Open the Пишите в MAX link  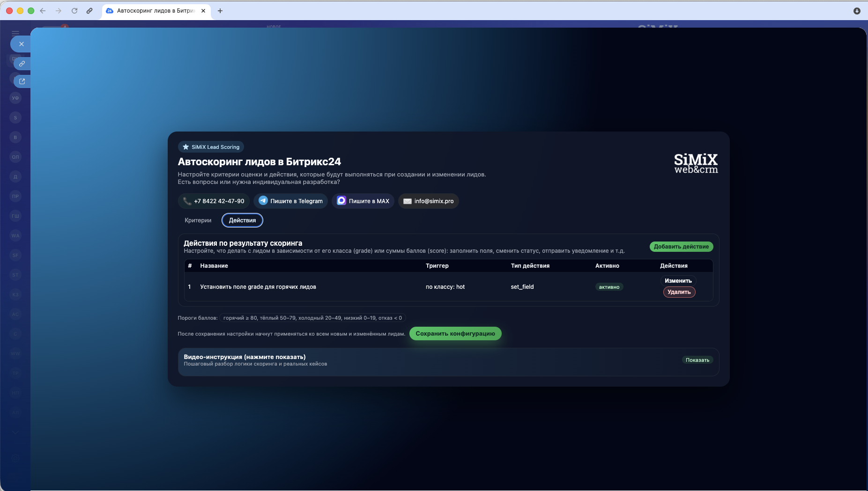[x=363, y=201]
